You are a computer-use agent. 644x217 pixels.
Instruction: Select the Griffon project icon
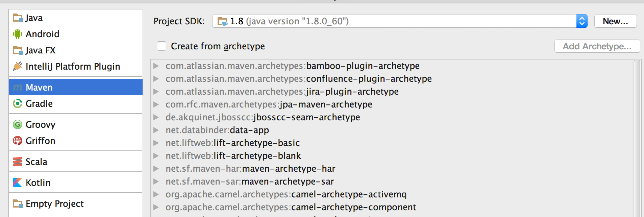(18, 141)
